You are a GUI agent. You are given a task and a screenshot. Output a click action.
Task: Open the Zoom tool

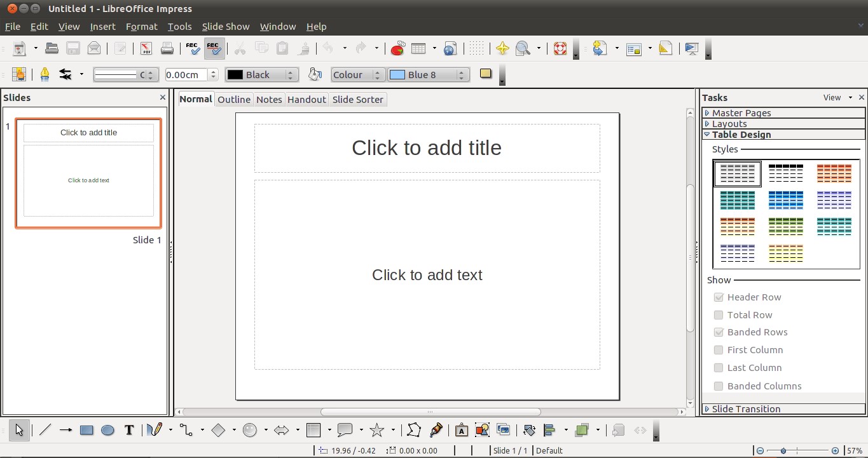coord(521,48)
